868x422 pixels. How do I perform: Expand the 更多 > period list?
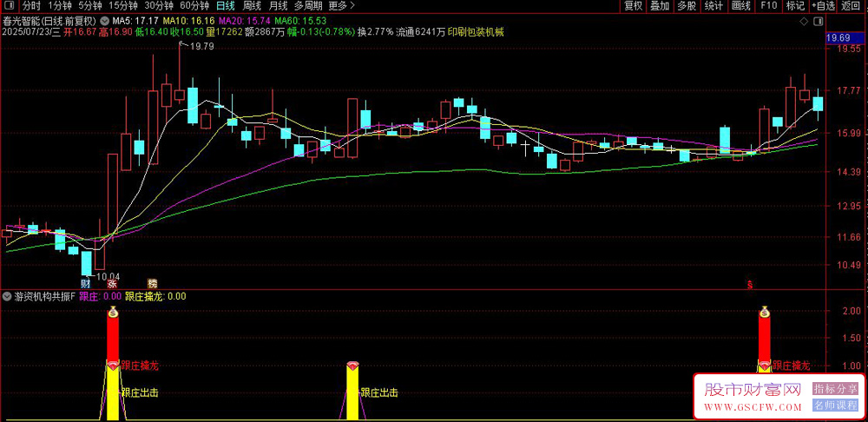click(x=341, y=6)
